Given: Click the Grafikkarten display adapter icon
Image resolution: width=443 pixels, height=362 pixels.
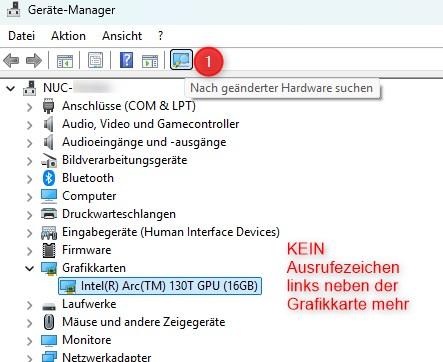Looking at the screenshot, I should pyautogui.click(x=49, y=269).
